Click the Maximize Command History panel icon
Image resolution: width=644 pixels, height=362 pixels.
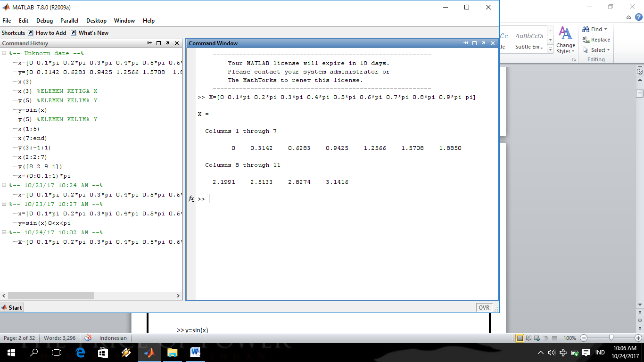159,43
